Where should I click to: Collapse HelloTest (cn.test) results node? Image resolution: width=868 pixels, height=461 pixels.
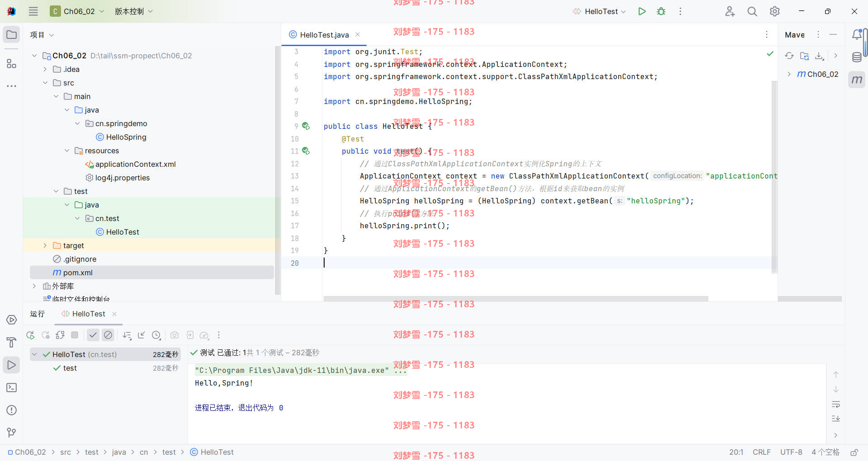click(34, 354)
